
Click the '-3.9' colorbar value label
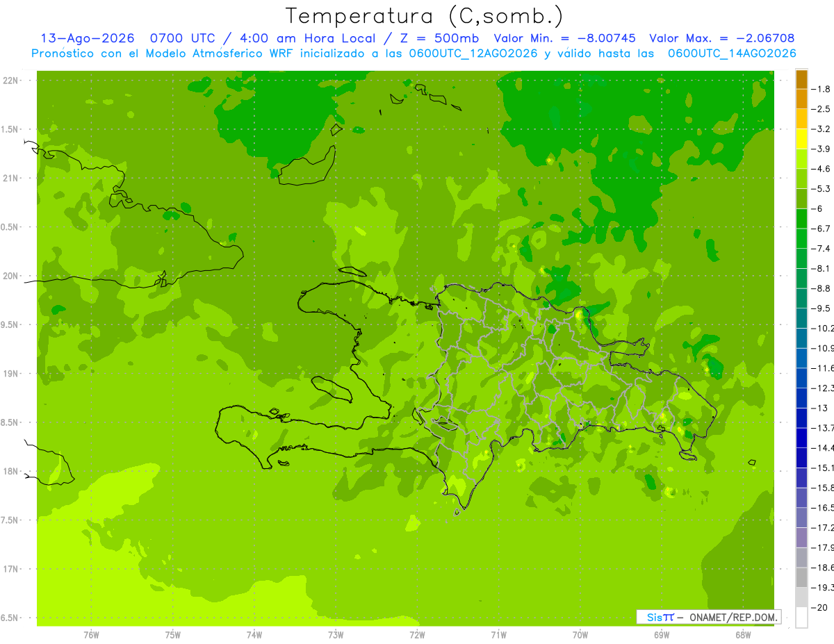821,149
